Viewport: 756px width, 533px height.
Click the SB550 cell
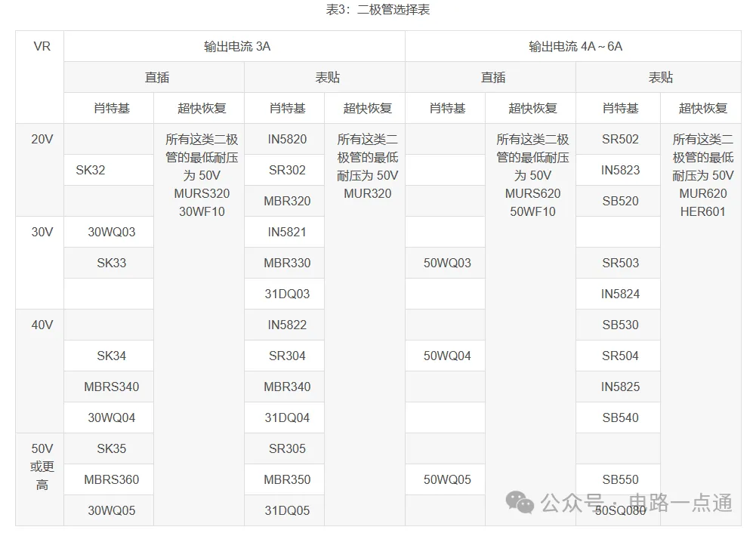(x=618, y=479)
